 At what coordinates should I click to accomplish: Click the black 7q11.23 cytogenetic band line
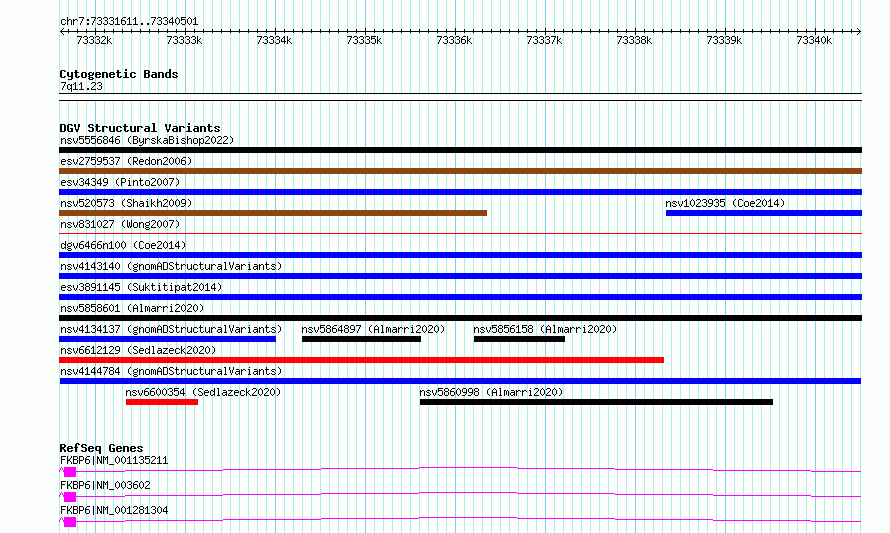(x=460, y=97)
